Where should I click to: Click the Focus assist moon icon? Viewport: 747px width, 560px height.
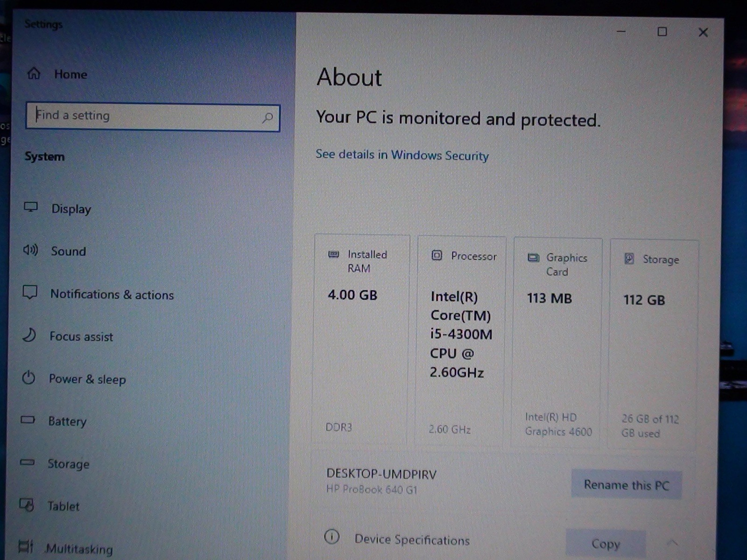pyautogui.click(x=29, y=335)
